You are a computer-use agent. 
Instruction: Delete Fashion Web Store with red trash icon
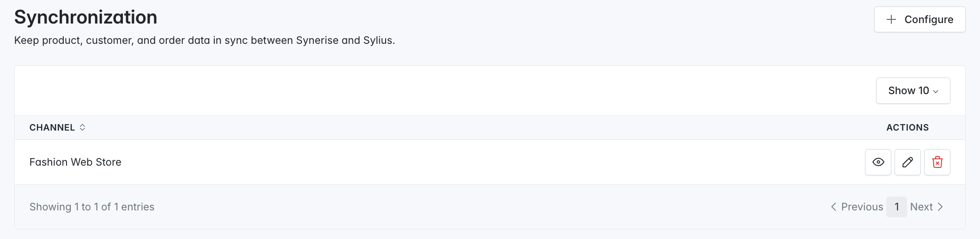point(937,162)
